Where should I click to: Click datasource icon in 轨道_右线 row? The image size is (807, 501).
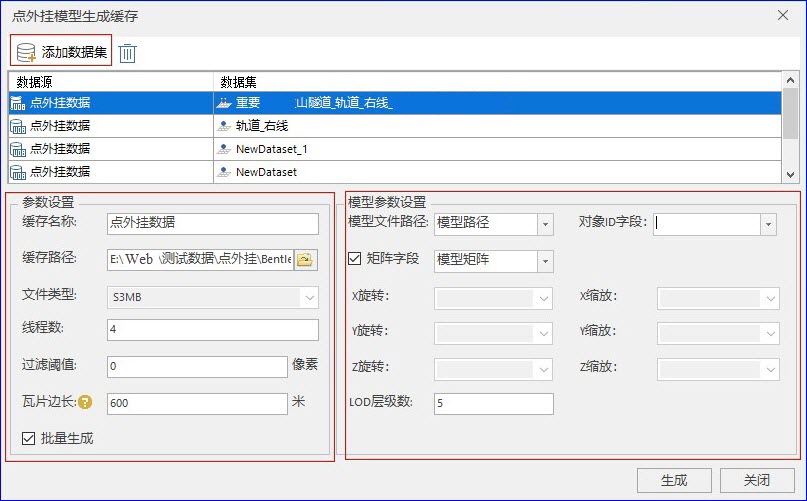(18, 126)
